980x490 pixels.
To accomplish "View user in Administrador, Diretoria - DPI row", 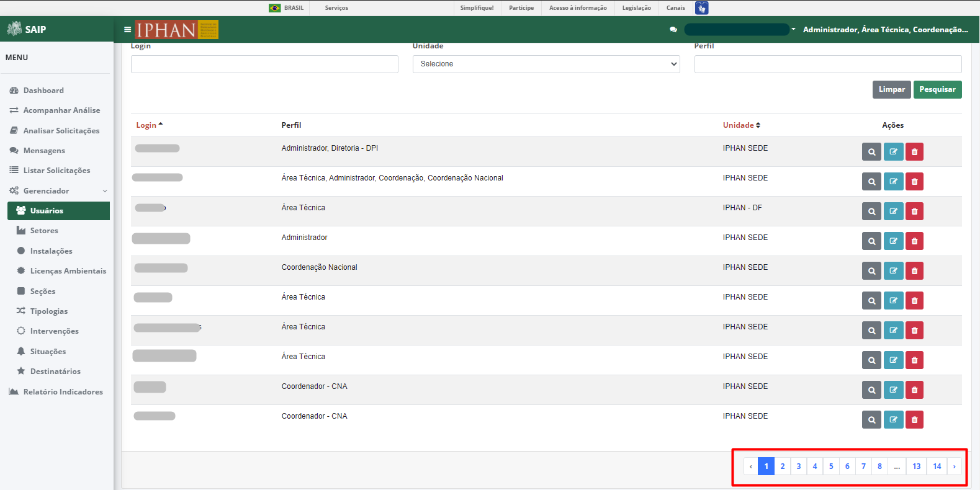I will click(x=871, y=152).
